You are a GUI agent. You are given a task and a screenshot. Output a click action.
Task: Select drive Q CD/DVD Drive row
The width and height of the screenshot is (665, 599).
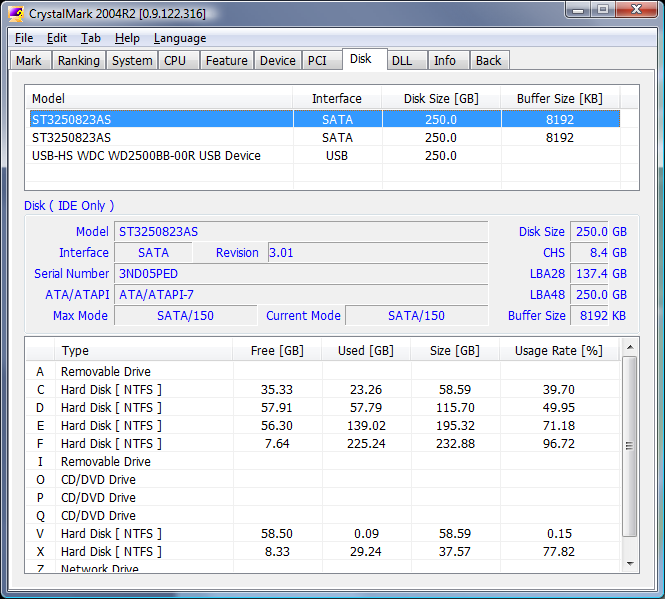(323, 515)
